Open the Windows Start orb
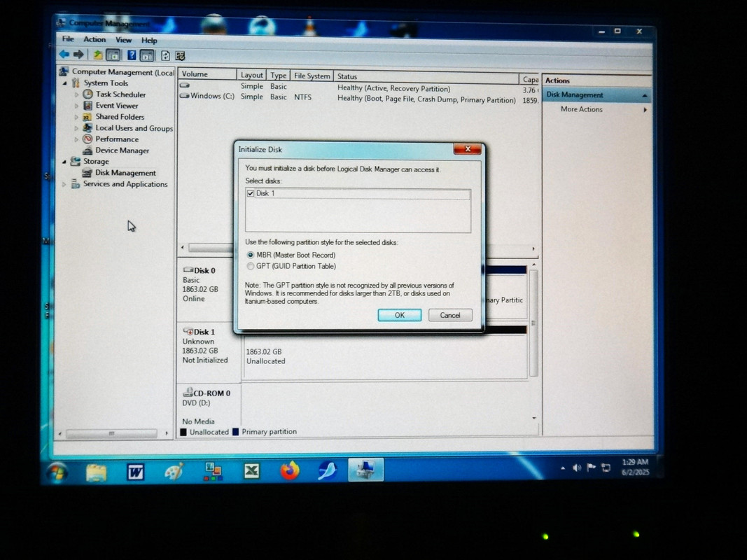Image resolution: width=747 pixels, height=560 pixels. tap(57, 472)
